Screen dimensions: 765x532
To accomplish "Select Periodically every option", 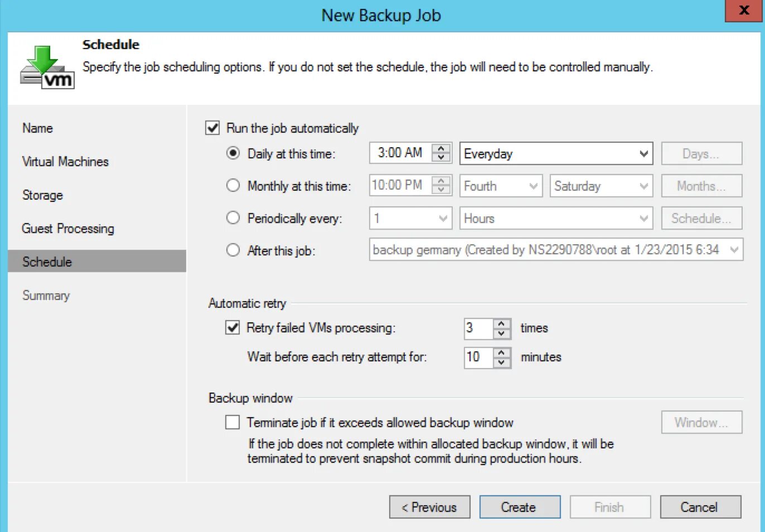I will tap(233, 218).
